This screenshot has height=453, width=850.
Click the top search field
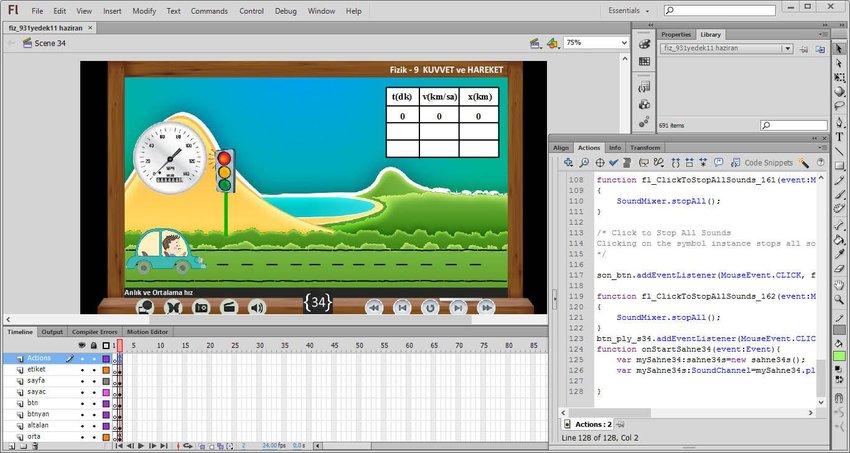coord(720,10)
